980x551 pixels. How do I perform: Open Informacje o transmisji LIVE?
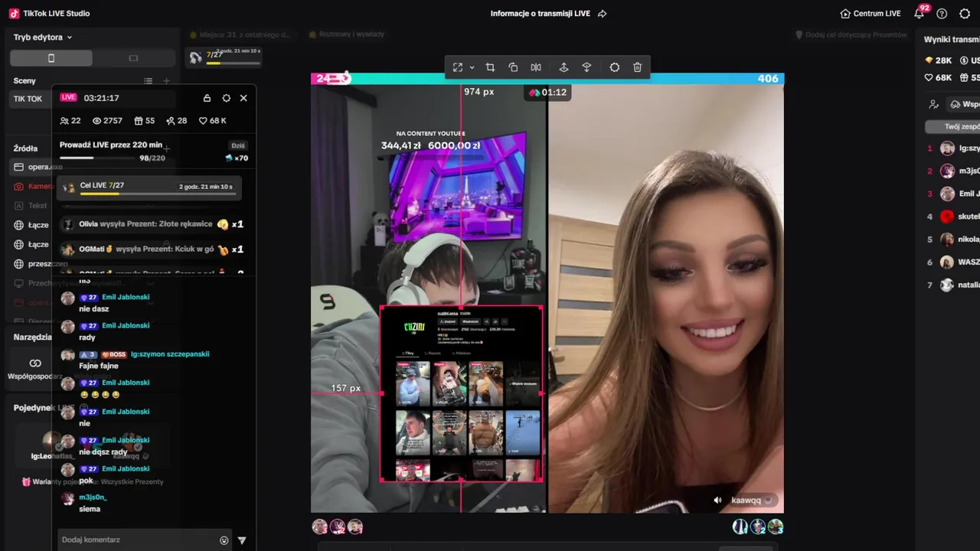(x=541, y=14)
